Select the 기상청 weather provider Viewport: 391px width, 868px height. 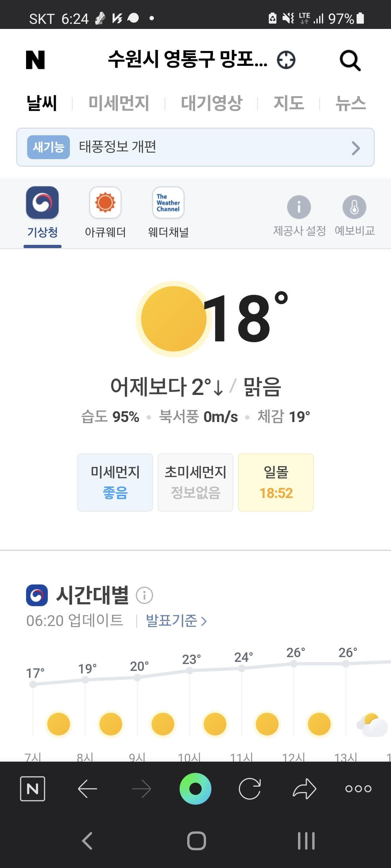tap(42, 212)
